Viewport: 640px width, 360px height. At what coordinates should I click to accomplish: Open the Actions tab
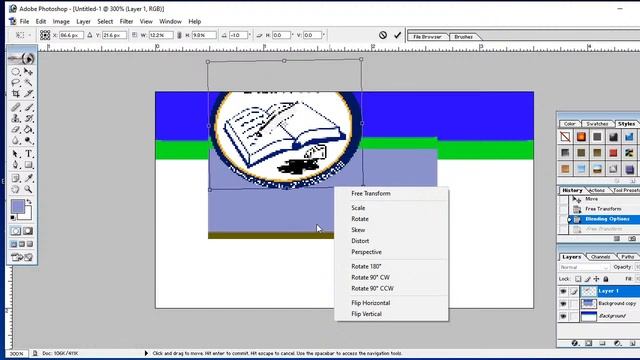pyautogui.click(x=597, y=190)
